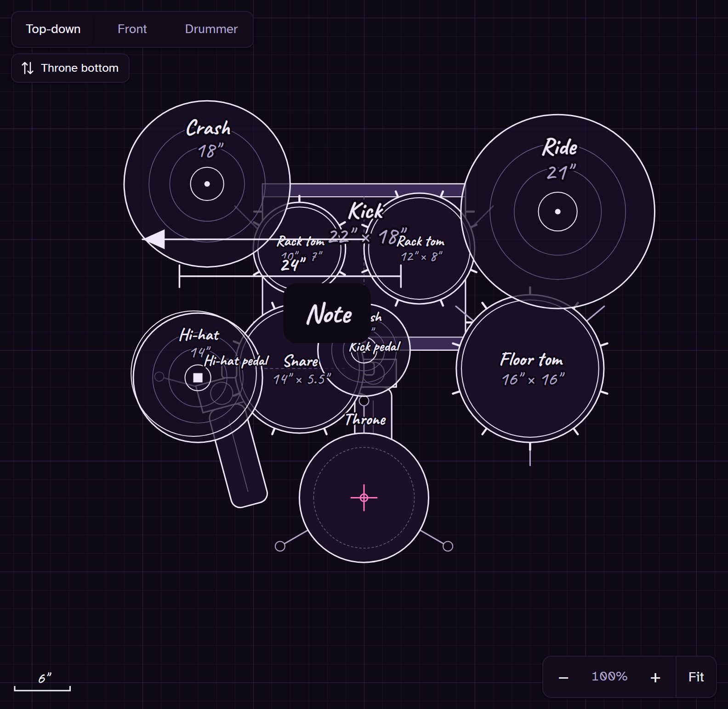Switch to the Top-down view tab

tap(53, 29)
